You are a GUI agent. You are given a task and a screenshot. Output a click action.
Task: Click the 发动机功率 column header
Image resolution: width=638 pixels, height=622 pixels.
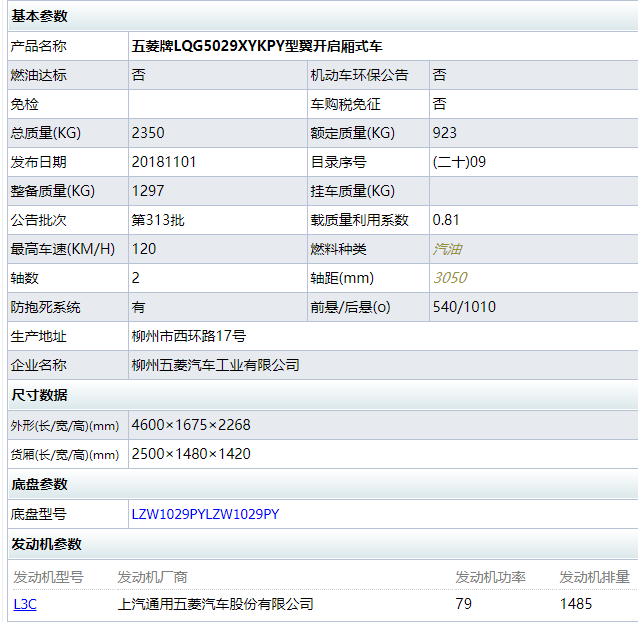tap(490, 577)
